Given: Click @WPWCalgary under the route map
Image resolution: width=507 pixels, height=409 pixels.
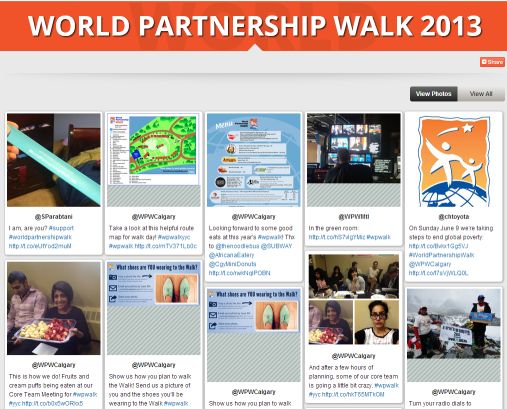Looking at the screenshot, I should 154,217.
